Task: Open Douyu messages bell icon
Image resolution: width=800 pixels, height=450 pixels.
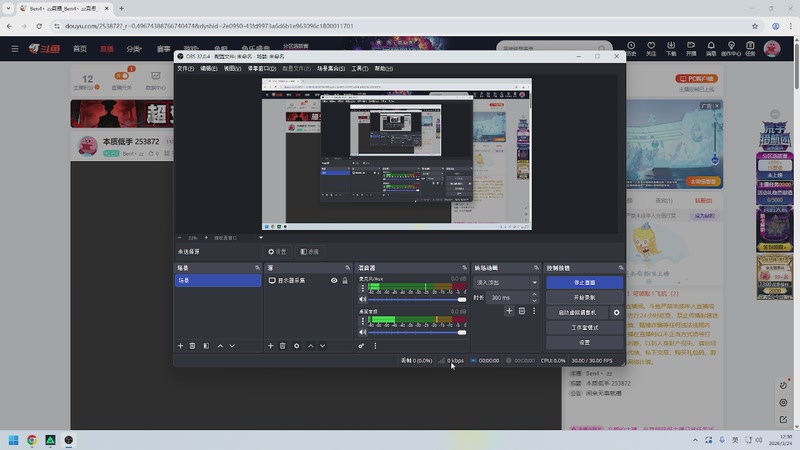Action: pyautogui.click(x=711, y=48)
